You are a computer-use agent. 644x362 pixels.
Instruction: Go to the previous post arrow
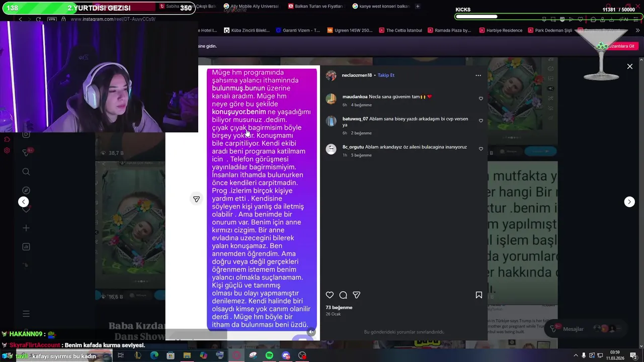(x=24, y=202)
